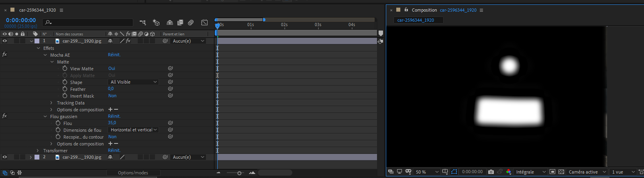Enable motion blur for the composition
The height and width of the screenshot is (178, 644).
point(191,23)
